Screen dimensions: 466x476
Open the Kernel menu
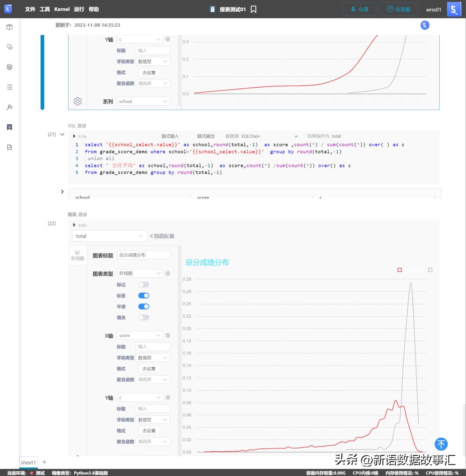[x=62, y=9]
